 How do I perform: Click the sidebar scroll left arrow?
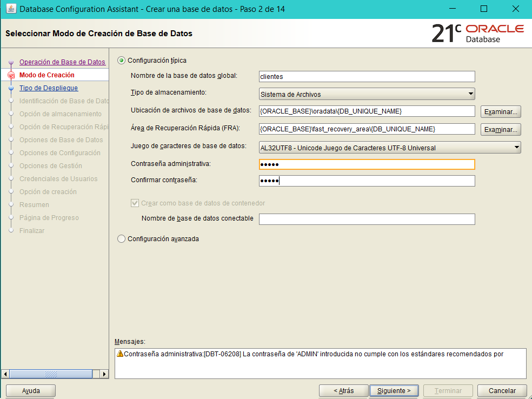point(5,374)
